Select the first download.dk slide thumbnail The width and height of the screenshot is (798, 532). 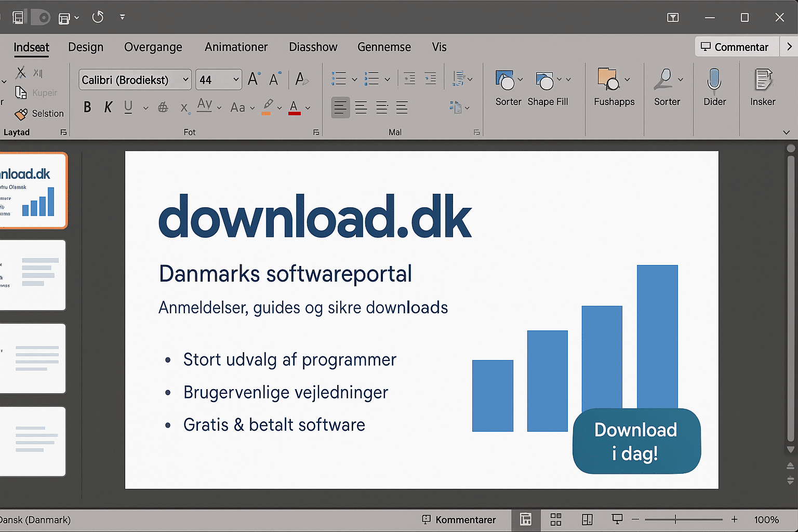32,190
